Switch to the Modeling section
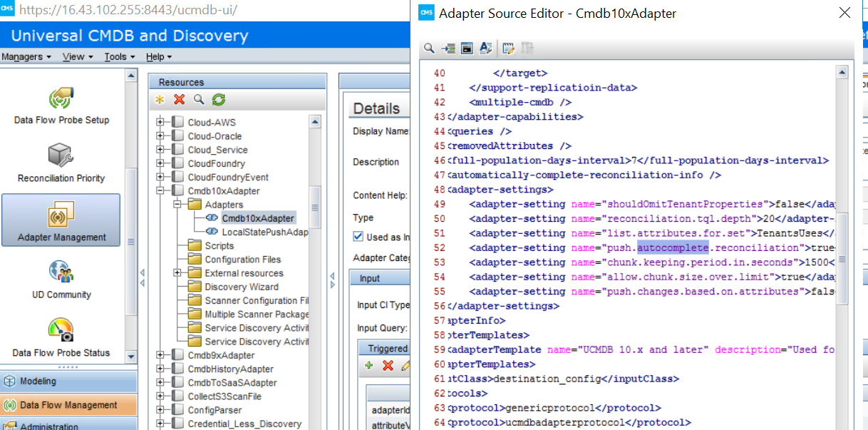 pos(68,382)
